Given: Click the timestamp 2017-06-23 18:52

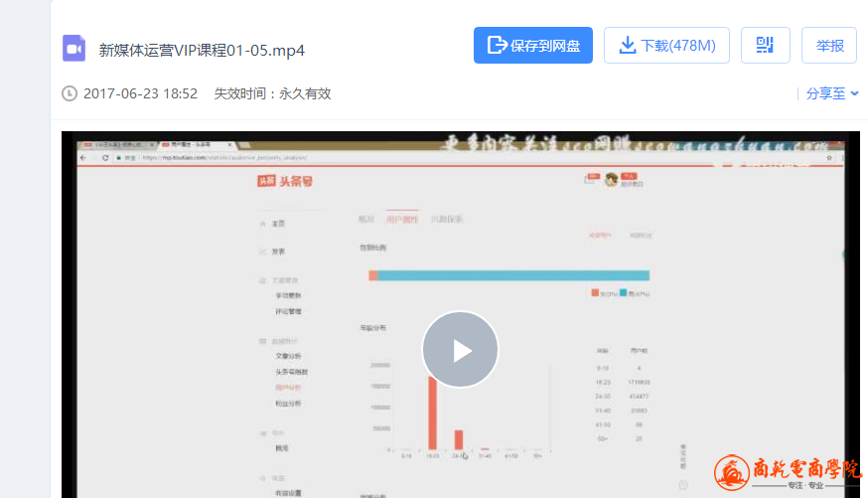Looking at the screenshot, I should [140, 93].
